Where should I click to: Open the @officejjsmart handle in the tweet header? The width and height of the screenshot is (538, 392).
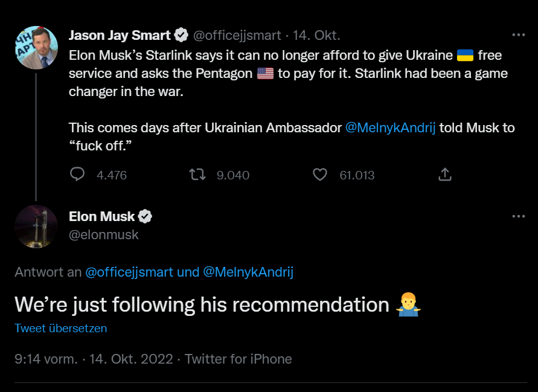[x=237, y=35]
